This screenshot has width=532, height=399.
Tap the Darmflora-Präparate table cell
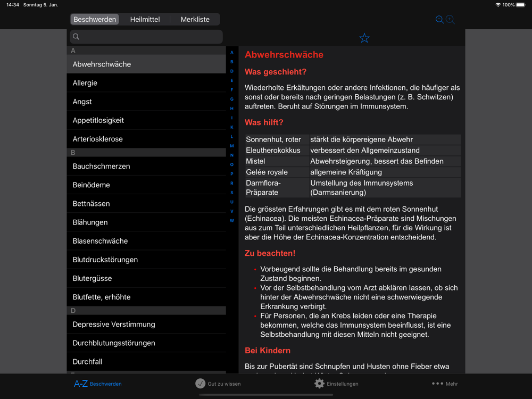click(277, 188)
